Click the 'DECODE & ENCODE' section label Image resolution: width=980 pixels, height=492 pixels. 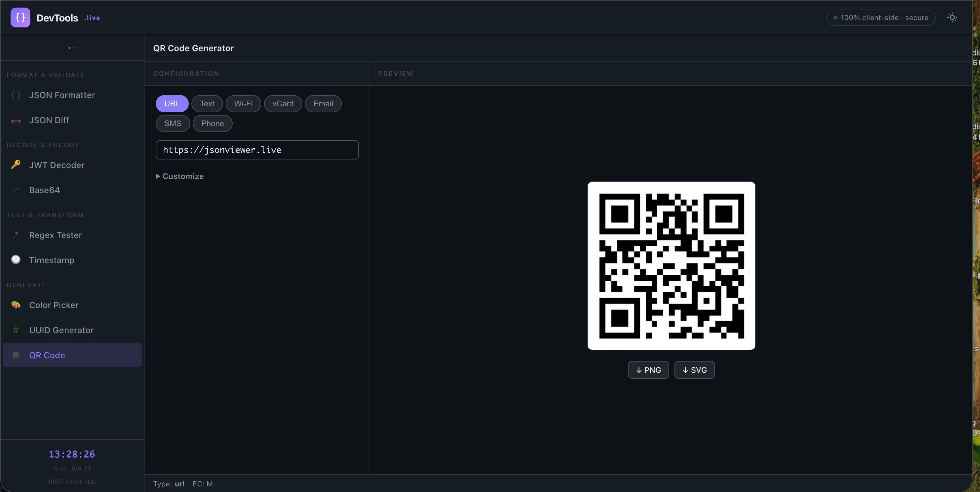43,145
